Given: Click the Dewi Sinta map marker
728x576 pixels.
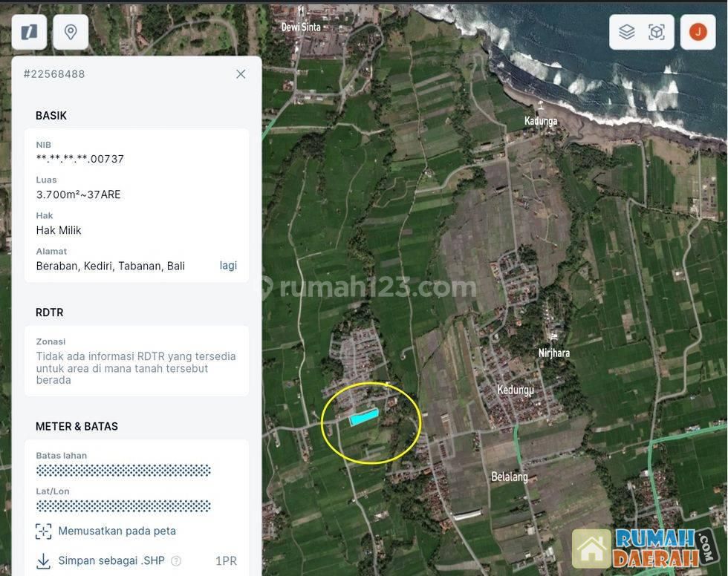Looking at the screenshot, I should [301, 12].
